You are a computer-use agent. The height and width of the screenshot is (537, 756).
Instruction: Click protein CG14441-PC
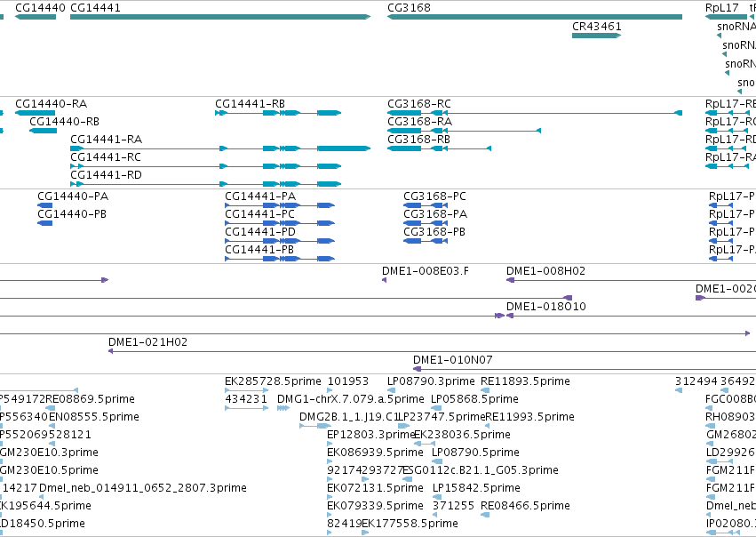259,214
